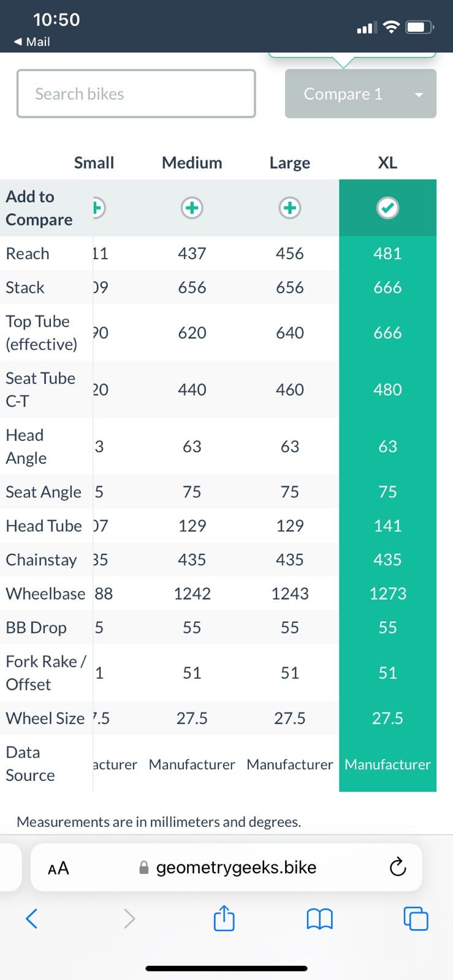This screenshot has height=980, width=453.
Task: Uncheck XL size from compare
Action: point(387,208)
